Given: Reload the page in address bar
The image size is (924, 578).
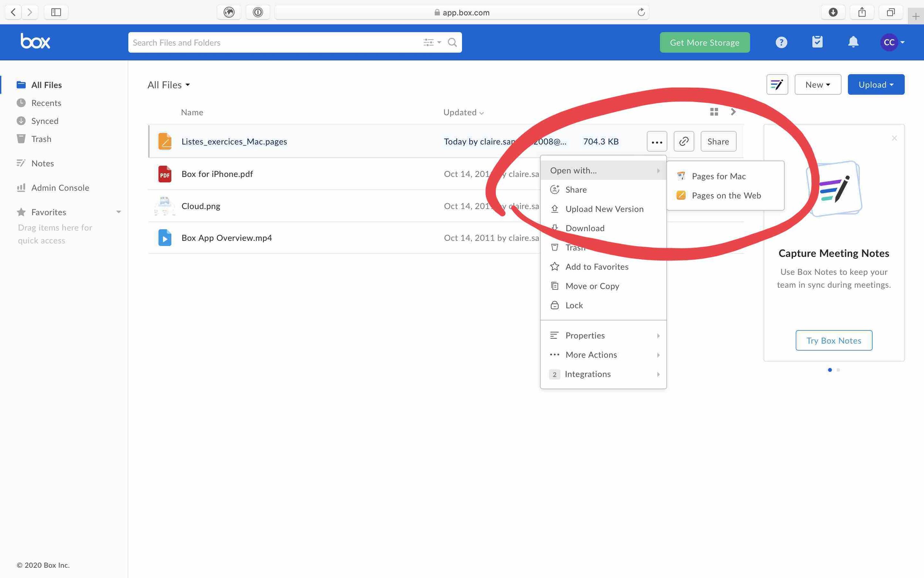Looking at the screenshot, I should click(641, 12).
